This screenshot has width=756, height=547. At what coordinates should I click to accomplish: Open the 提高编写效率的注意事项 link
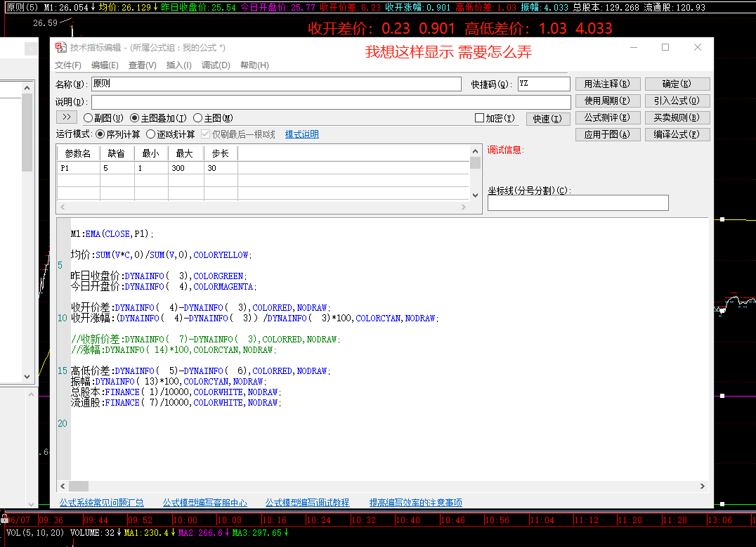tap(416, 503)
